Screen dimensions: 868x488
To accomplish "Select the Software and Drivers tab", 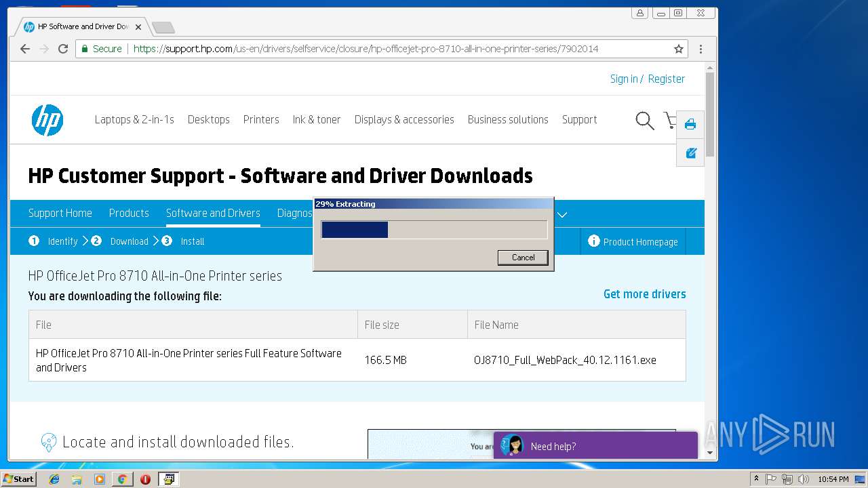I will pos(213,213).
